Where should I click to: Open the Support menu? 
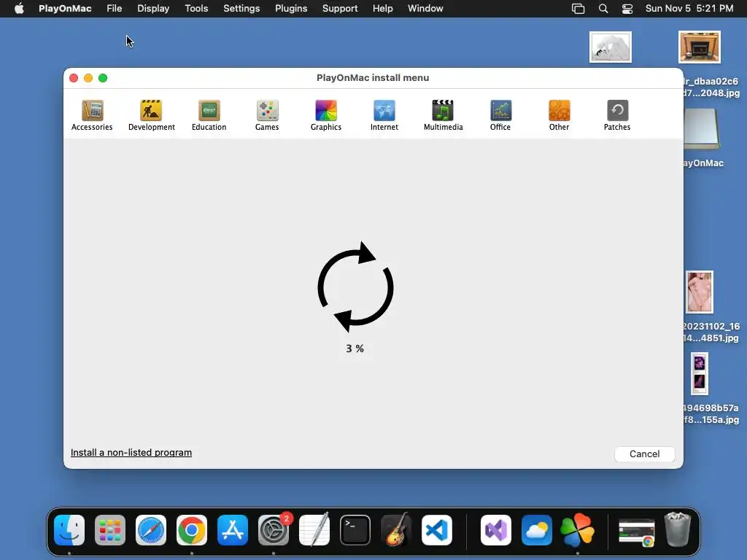340,9
